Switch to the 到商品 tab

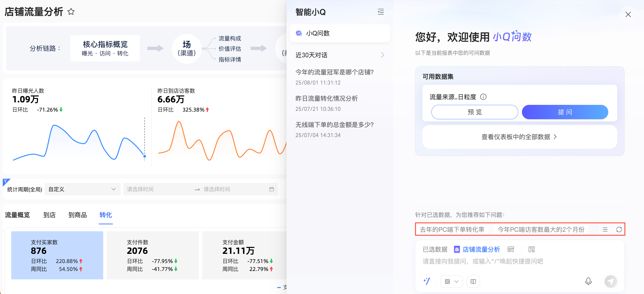tap(77, 215)
